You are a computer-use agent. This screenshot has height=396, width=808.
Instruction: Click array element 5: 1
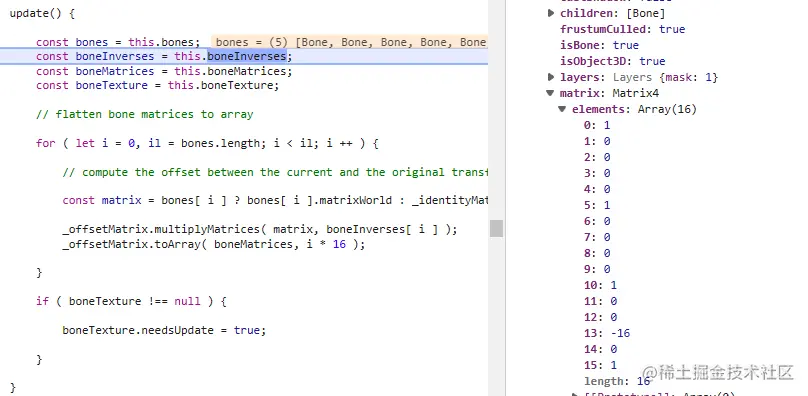(x=597, y=205)
